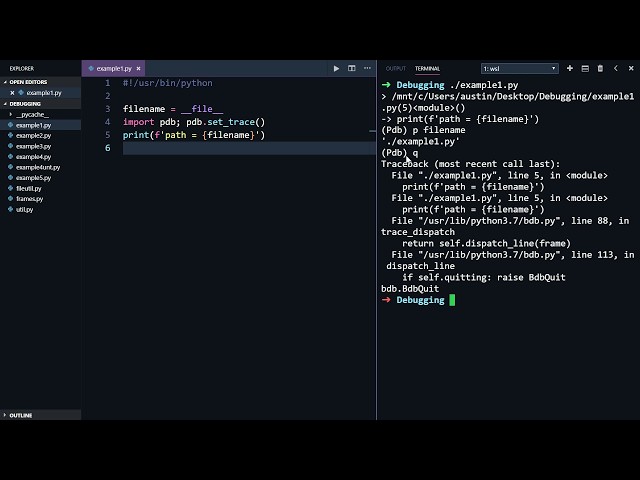This screenshot has height=480, width=640.
Task: Run the Python file with play button
Action: (x=336, y=69)
